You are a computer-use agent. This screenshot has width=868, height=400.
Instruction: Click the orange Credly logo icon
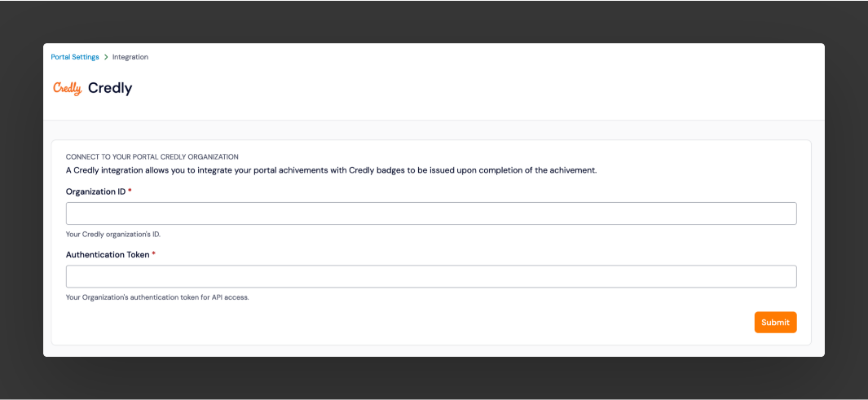pos(68,89)
